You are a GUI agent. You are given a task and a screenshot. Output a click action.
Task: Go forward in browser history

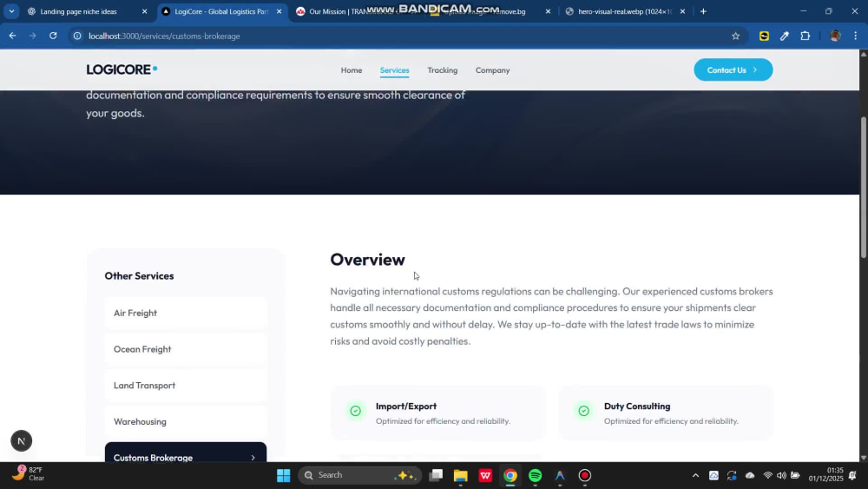tap(33, 36)
